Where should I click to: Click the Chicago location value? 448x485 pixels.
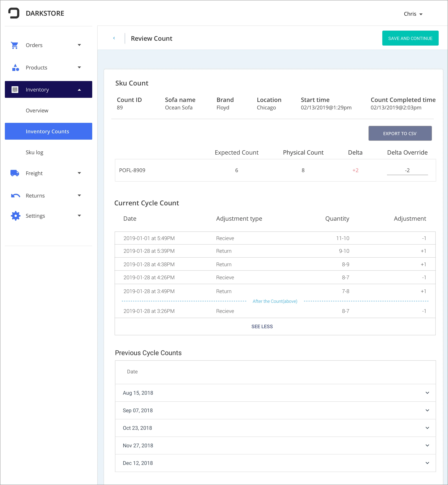point(266,107)
